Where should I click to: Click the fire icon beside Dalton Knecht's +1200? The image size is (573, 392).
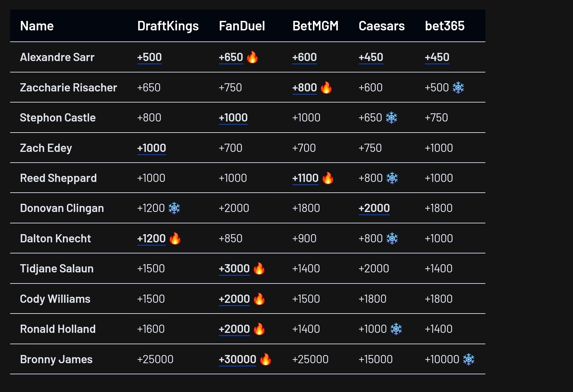point(175,239)
